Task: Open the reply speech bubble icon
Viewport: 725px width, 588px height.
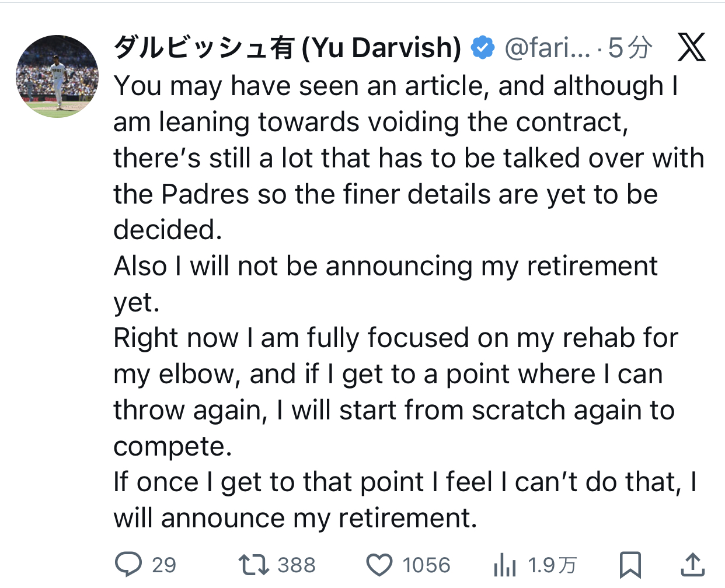Action: (128, 565)
